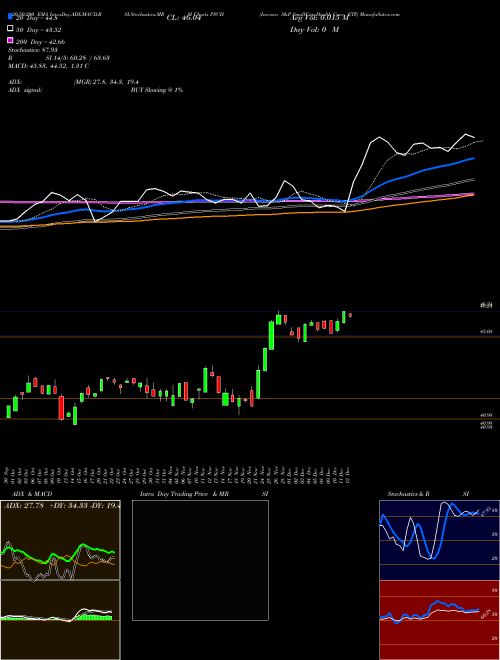The width and height of the screenshot is (500, 660).
Task: Click the 'Avg Vol: 0.015 M' text
Action: click(319, 17)
